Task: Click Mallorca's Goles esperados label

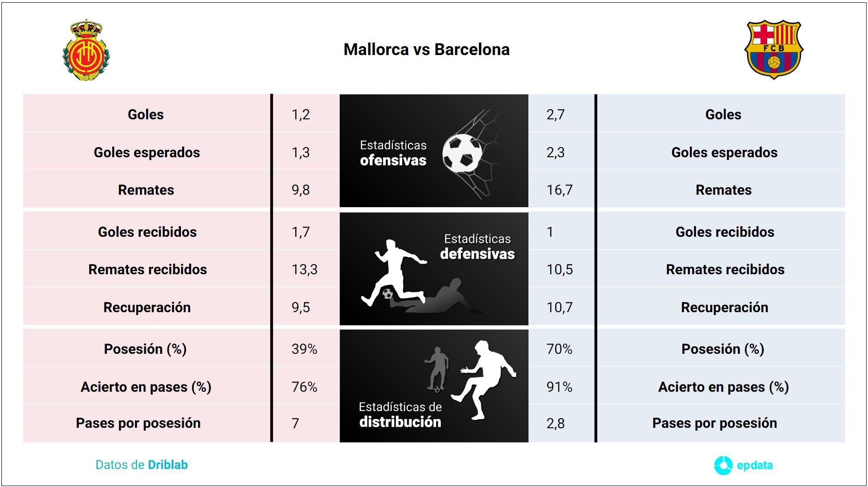Action: pos(147,152)
